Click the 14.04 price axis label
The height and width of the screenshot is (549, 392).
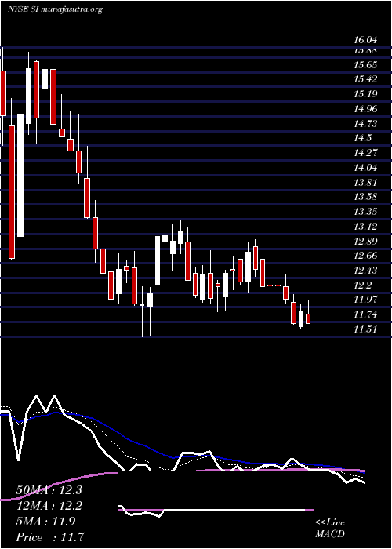[365, 168]
